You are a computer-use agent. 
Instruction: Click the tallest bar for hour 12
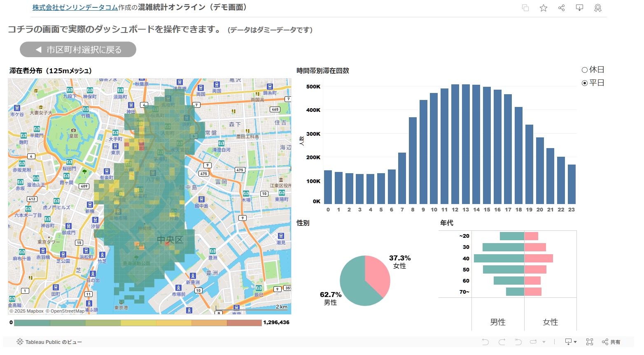455,144
